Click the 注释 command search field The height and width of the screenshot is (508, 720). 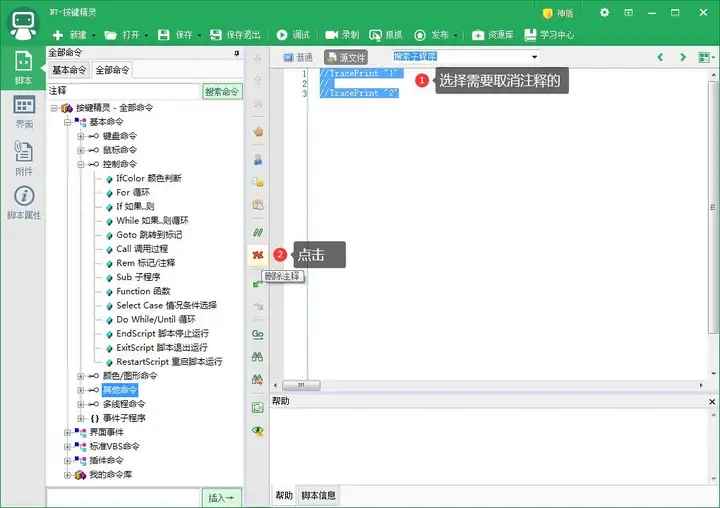tap(124, 91)
